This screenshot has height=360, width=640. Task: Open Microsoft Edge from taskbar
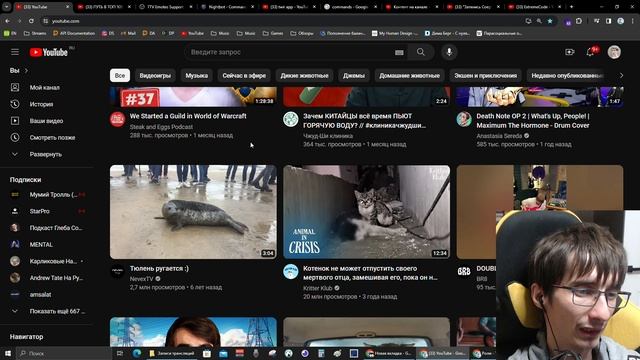click(137, 353)
